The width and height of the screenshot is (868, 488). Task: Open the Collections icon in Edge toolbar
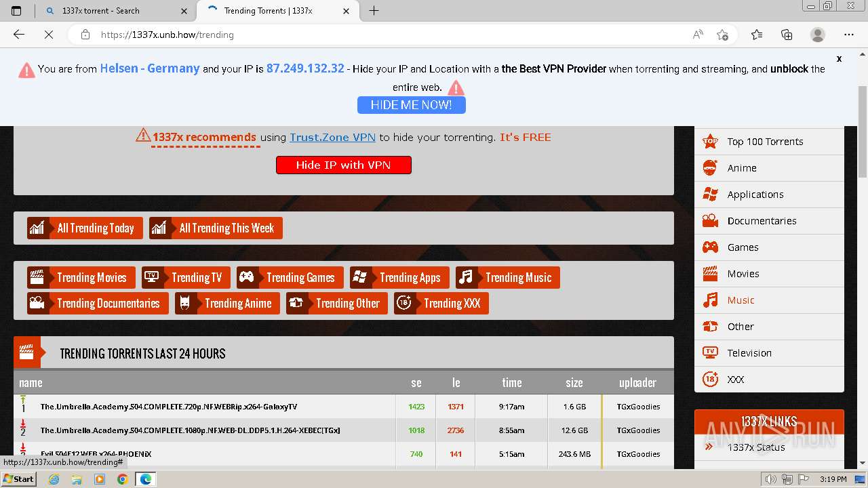pyautogui.click(x=787, y=35)
